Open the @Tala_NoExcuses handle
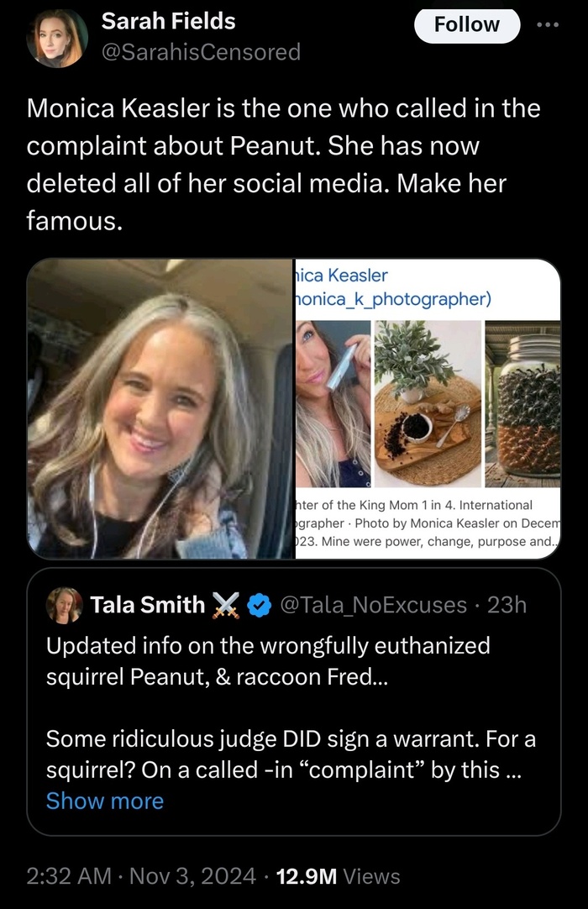The image size is (588, 909). pyautogui.click(x=372, y=604)
